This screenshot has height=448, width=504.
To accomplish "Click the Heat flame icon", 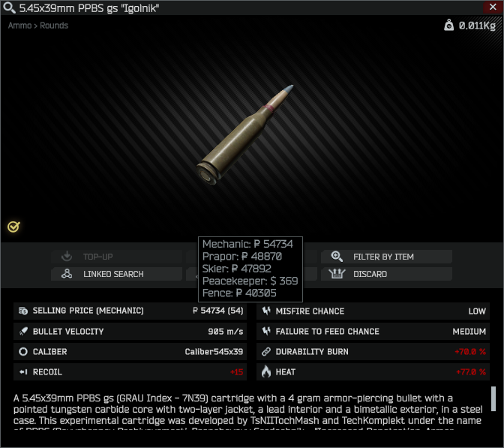I will point(266,371).
